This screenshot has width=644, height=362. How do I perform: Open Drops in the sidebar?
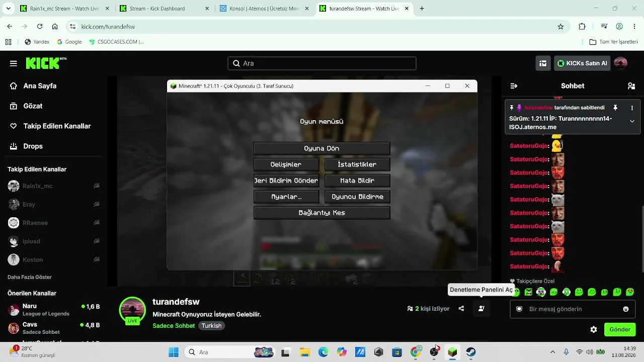[26, 146]
